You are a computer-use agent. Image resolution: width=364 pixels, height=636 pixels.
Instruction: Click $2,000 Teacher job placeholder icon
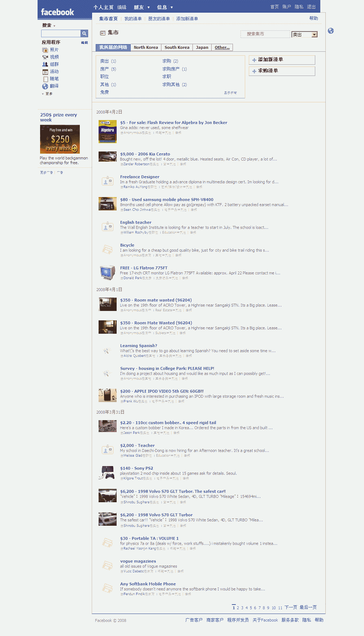pos(107,449)
